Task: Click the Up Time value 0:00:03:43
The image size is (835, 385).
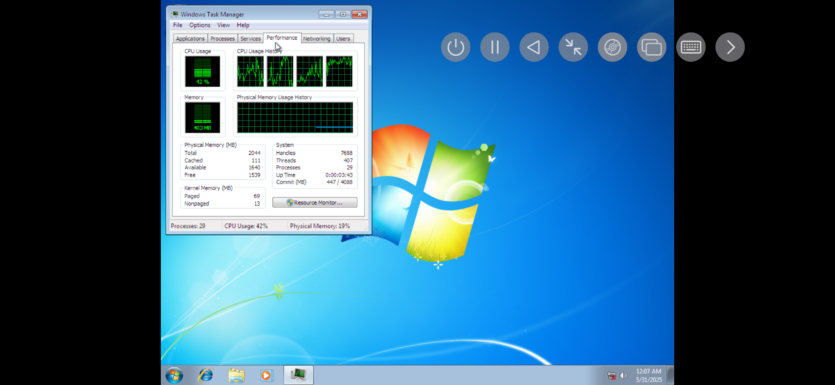Action: 339,175
